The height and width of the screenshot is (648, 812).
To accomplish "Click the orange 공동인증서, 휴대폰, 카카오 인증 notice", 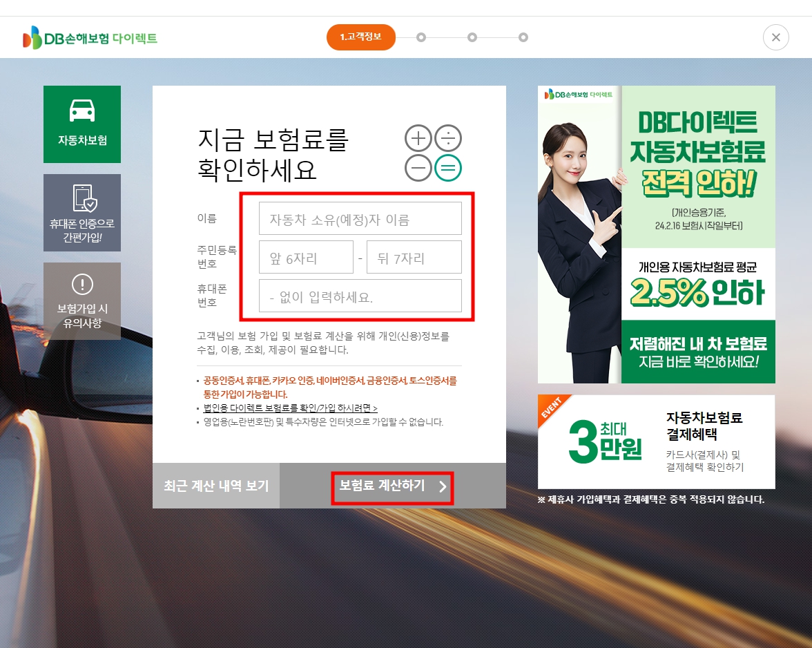I will click(x=330, y=388).
